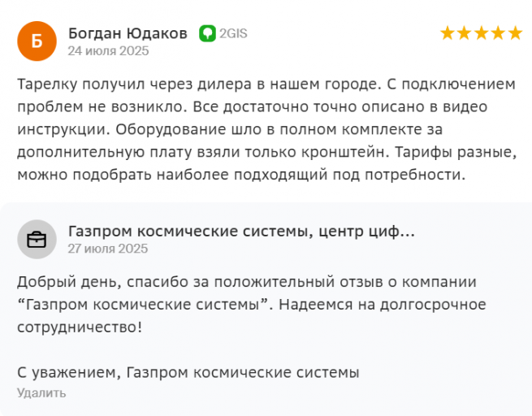Click the signature line С уважением
The width and height of the screenshot is (532, 416).
[188, 373]
